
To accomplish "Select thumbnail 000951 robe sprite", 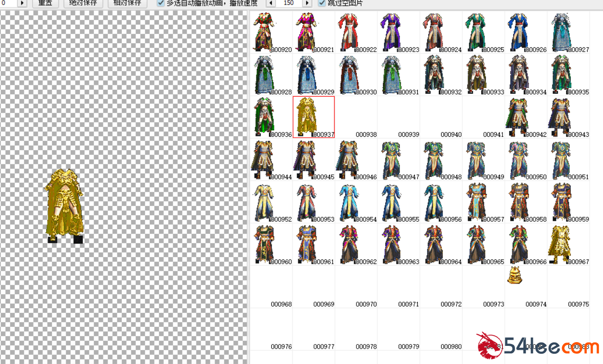I will click(x=568, y=159).
